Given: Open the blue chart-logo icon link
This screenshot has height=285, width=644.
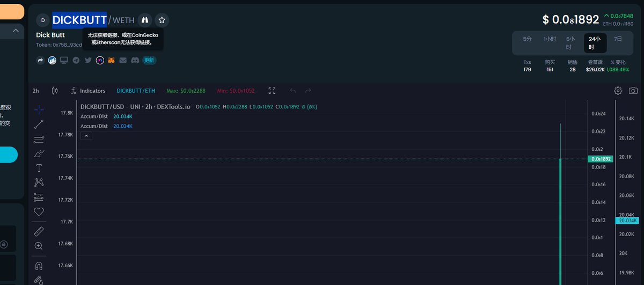Looking at the screenshot, I should (52, 60).
